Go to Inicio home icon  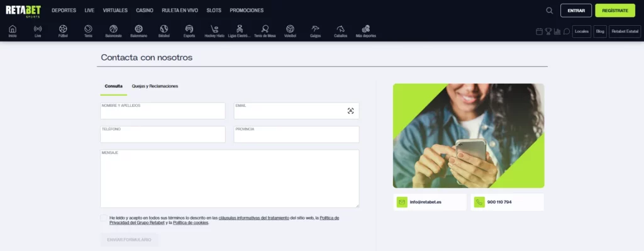[x=13, y=29]
